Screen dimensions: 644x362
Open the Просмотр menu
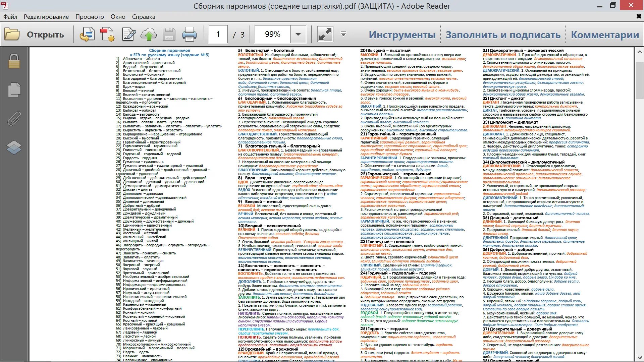[90, 17]
